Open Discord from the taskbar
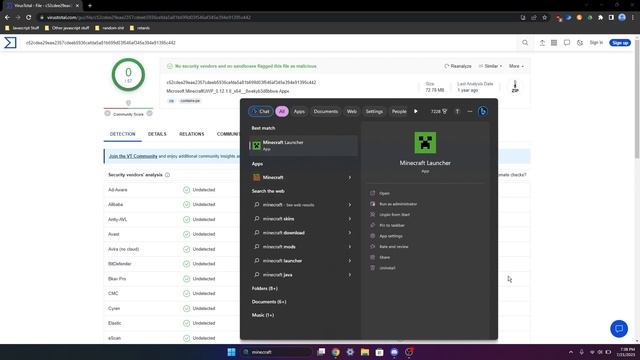This screenshot has height=360, width=640. click(394, 352)
